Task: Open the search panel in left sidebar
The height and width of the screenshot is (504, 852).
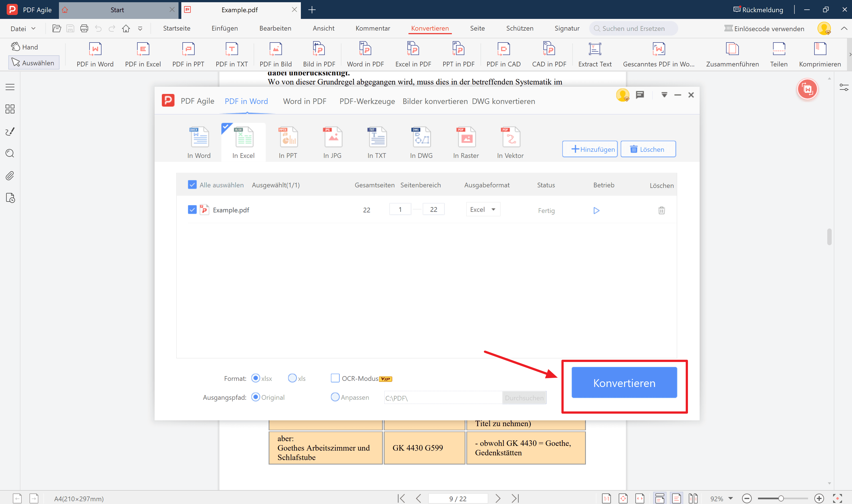Action: [10, 153]
